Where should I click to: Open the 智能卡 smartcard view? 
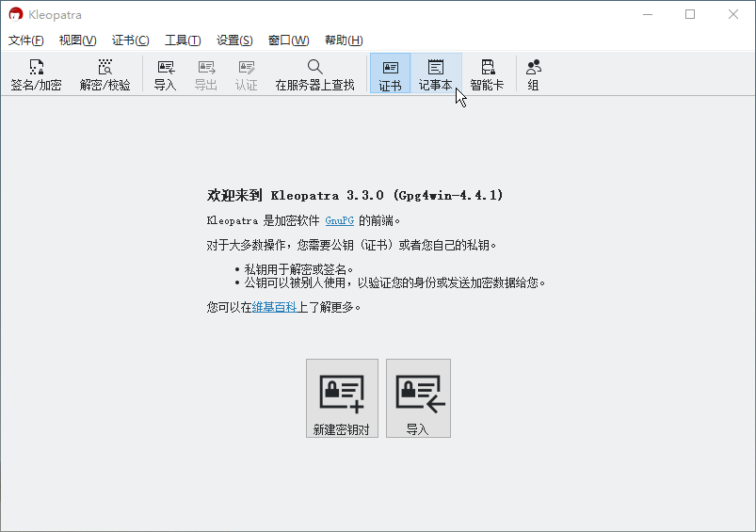coord(487,74)
